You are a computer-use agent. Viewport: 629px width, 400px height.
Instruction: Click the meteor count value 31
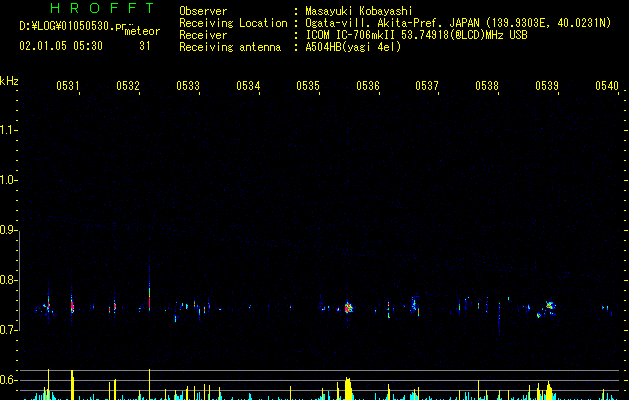(x=145, y=46)
